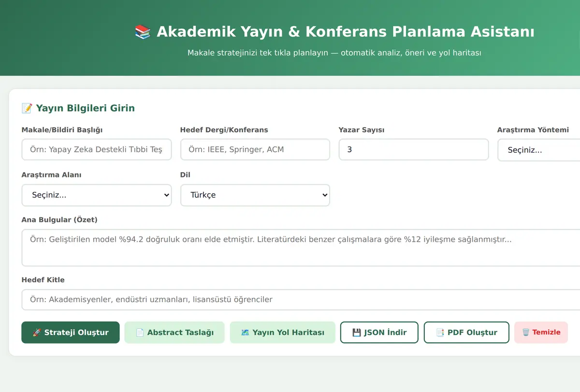The height and width of the screenshot is (392, 580).
Task: Click the Strateji Oluştur button
Action: [70, 333]
